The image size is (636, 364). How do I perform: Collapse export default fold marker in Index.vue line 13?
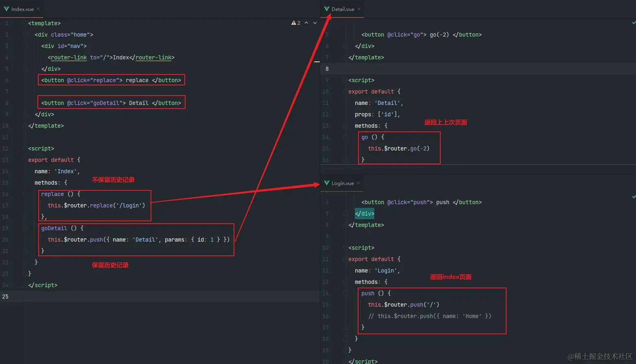coord(25,160)
